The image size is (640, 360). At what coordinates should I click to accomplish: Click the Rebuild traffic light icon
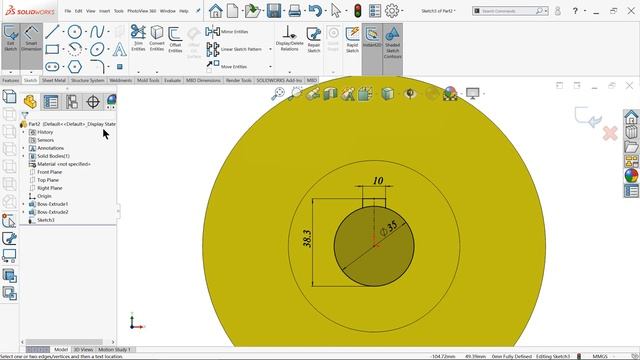pyautogui.click(x=358, y=11)
